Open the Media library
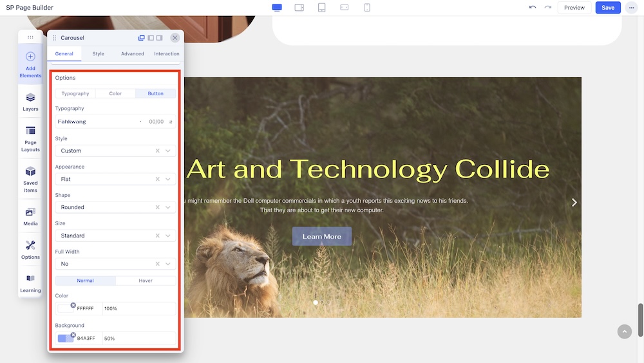 tap(30, 216)
